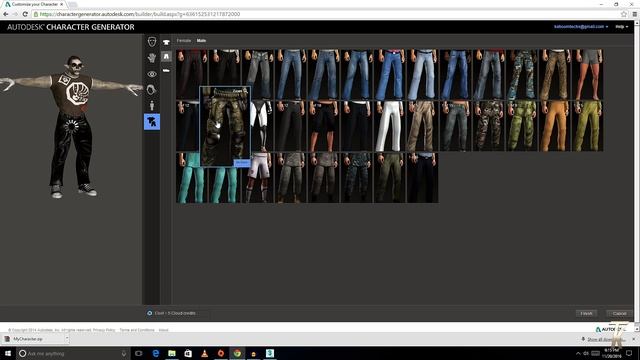Open the Windows Store taskbar icon
Viewport: 640px width, 360px height.
[x=188, y=353]
